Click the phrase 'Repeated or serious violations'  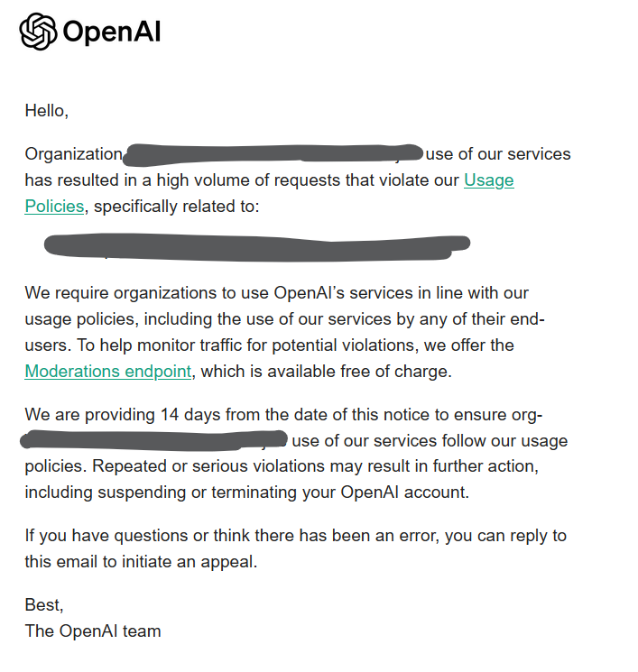[208, 466]
